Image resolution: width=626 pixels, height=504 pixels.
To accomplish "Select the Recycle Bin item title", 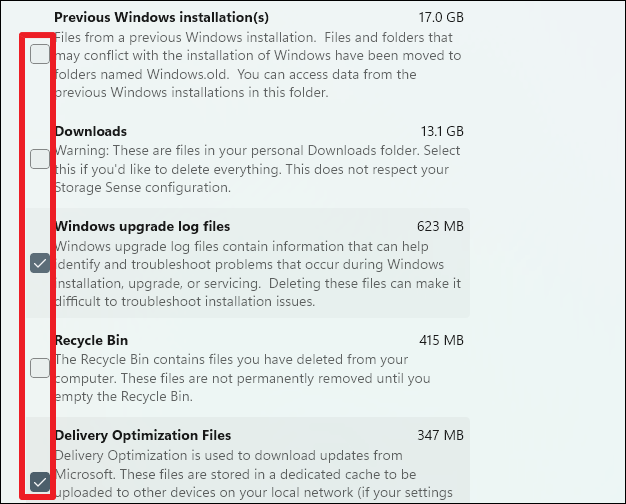I will pos(91,340).
